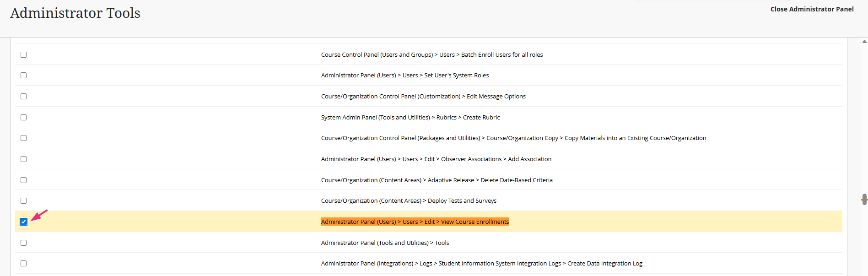Click the Create Rubric privilege text

(x=410, y=118)
